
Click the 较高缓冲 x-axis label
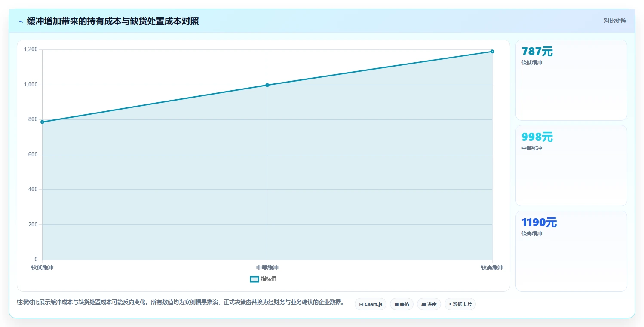pyautogui.click(x=492, y=267)
